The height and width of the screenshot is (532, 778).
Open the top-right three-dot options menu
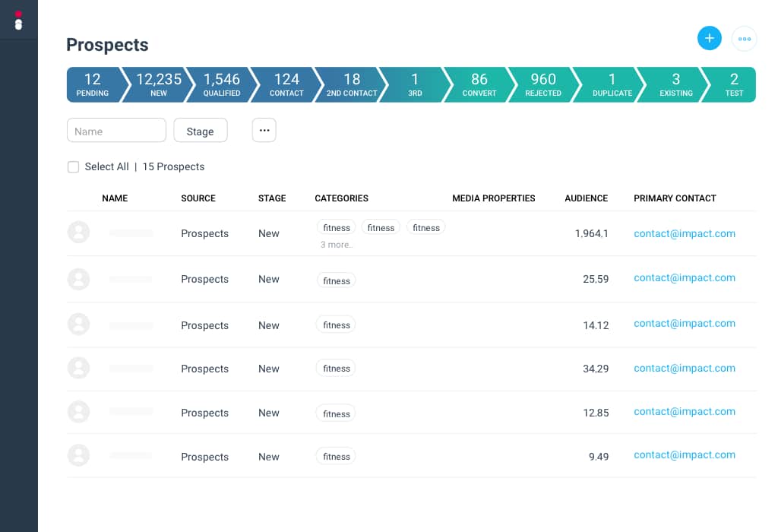[x=744, y=39]
